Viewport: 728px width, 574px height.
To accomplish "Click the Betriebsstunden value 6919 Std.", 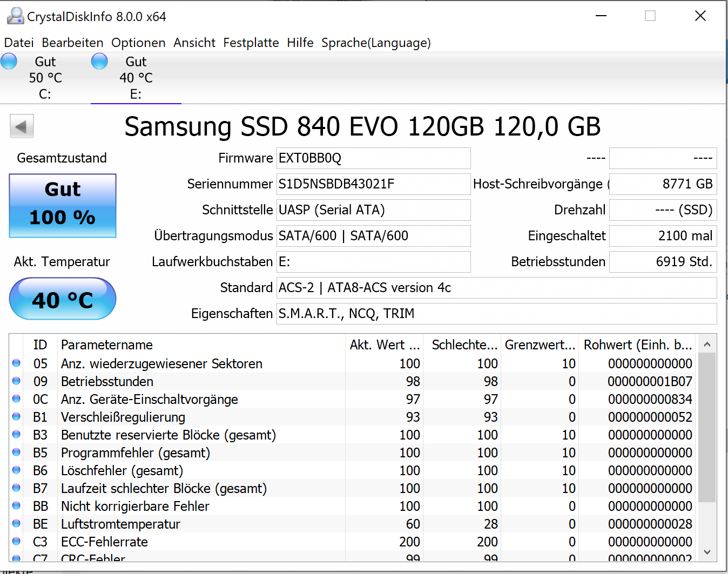I will pyautogui.click(x=663, y=262).
